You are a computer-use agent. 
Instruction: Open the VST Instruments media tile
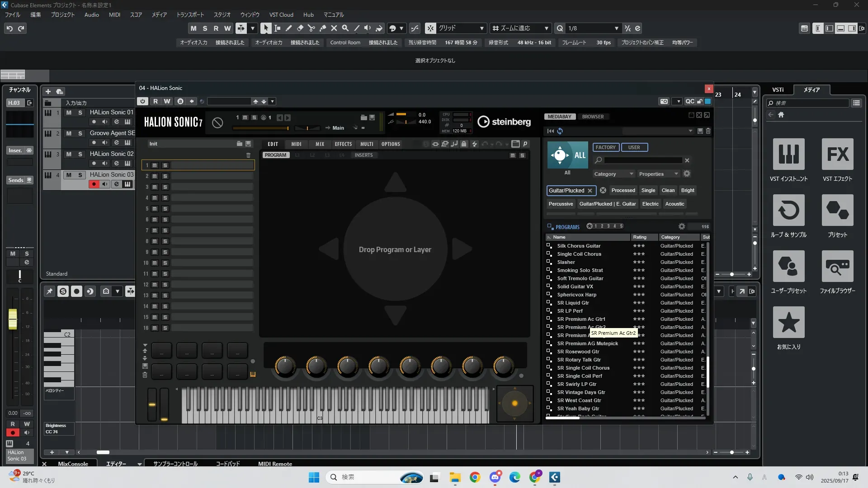click(x=788, y=154)
